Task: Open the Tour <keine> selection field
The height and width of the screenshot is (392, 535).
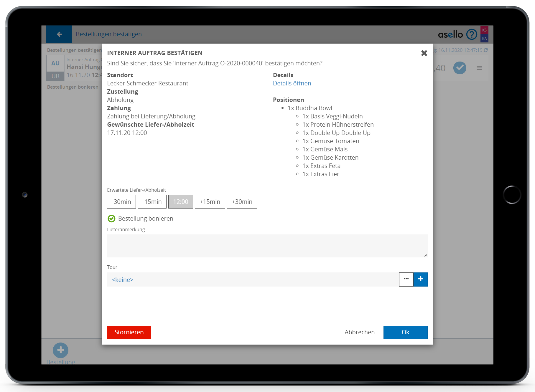Action: point(253,279)
